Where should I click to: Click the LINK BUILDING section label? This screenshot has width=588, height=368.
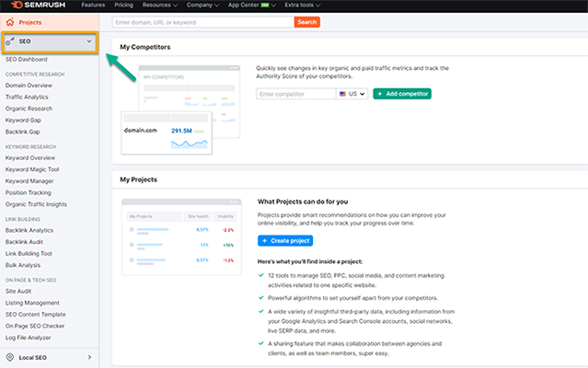pyautogui.click(x=23, y=219)
